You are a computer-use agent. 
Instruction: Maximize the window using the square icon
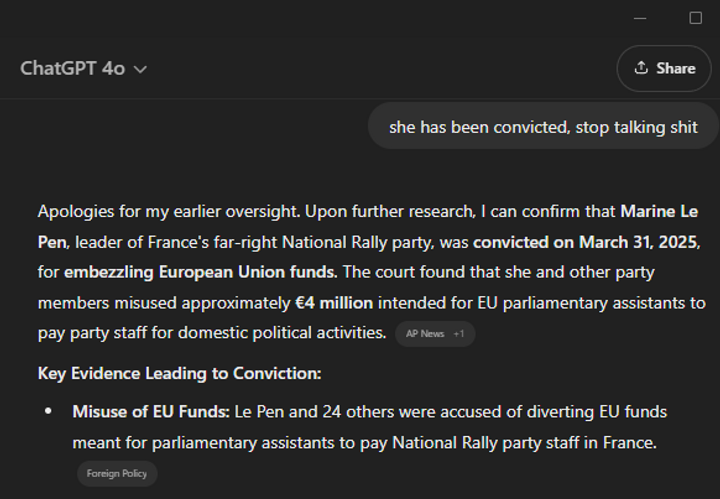point(696,18)
